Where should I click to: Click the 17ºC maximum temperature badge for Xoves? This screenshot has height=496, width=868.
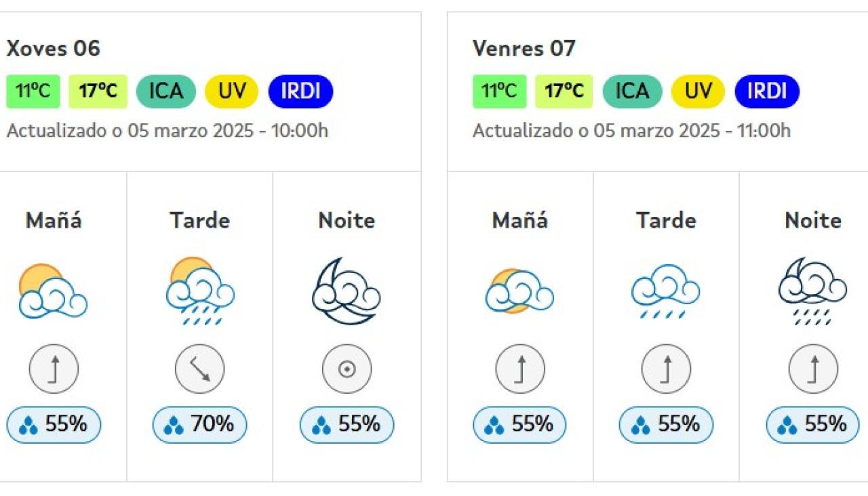[98, 91]
